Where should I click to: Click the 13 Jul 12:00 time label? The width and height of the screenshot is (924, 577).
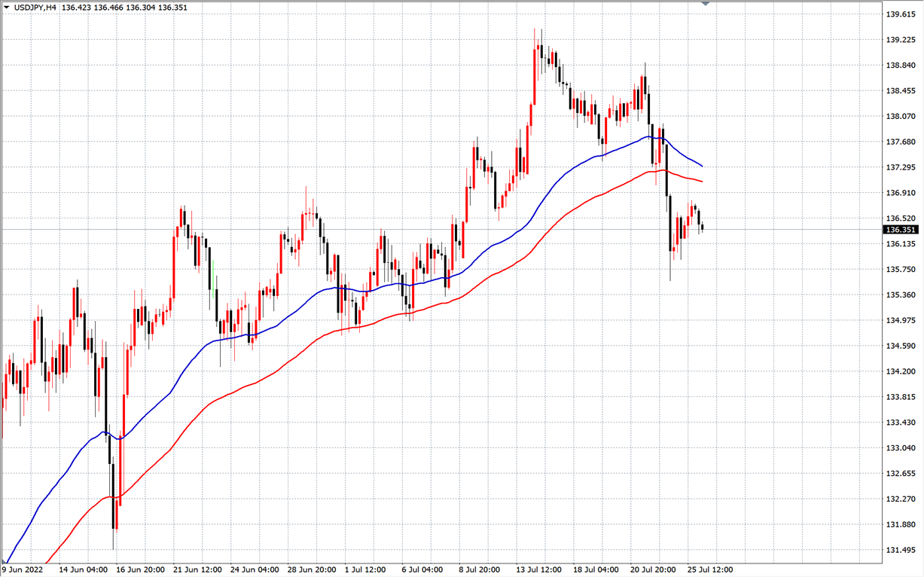(539, 569)
